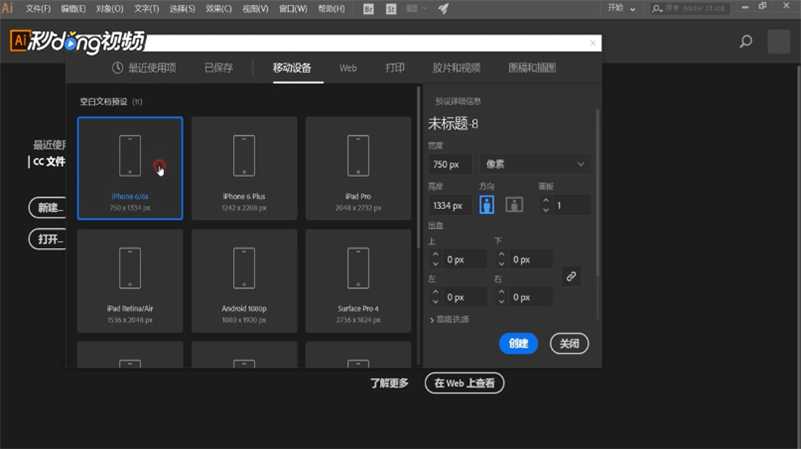Viewport: 801px width, 449px height.
Task: Switch to the 已保存 tab
Action: tap(219, 68)
